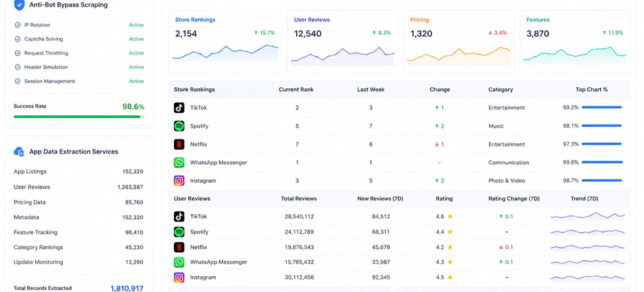Click WhatsApp icon in User Reviews table

click(179, 262)
